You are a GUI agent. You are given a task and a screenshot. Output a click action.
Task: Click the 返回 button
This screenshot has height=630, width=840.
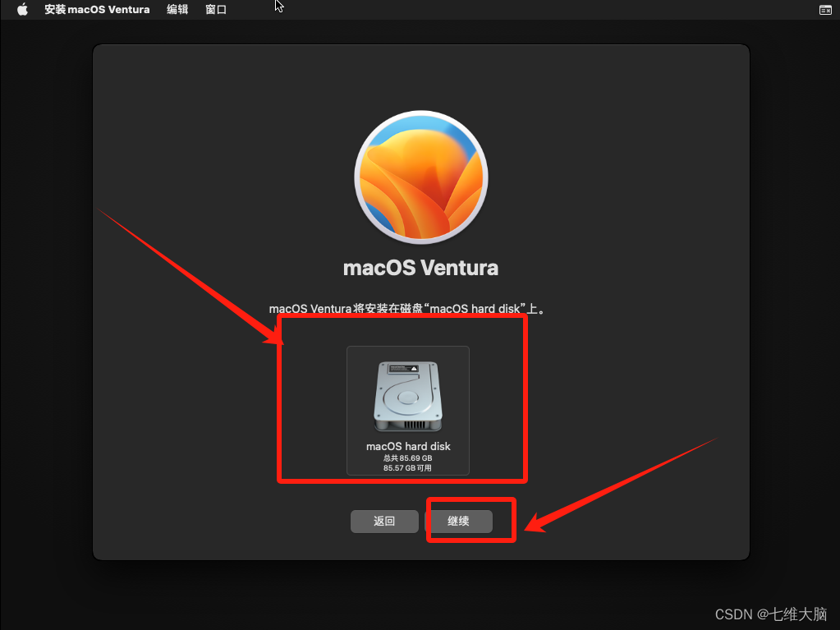tap(384, 522)
